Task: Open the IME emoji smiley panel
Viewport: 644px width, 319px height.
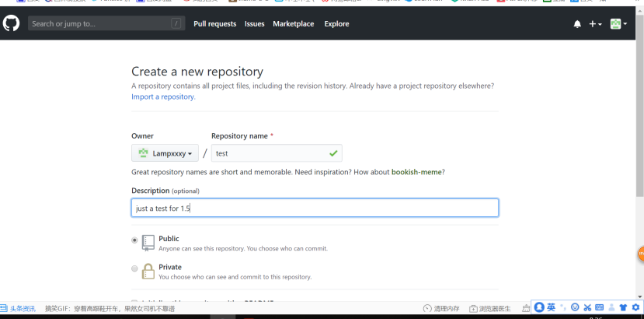Action: 575,308
